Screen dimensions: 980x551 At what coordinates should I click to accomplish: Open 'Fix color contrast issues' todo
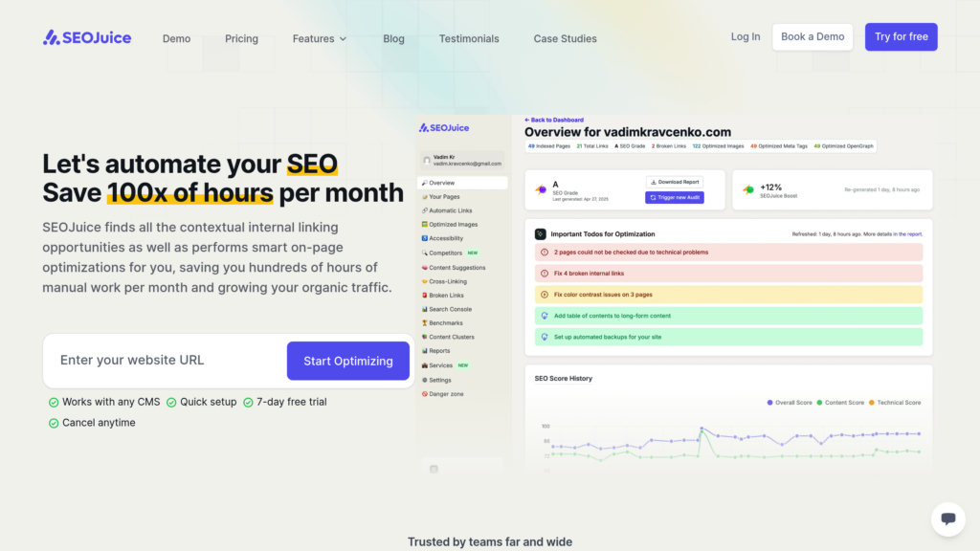coord(728,295)
